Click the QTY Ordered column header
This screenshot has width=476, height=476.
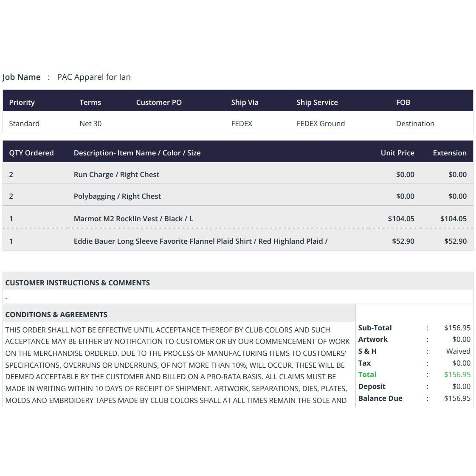click(x=31, y=153)
